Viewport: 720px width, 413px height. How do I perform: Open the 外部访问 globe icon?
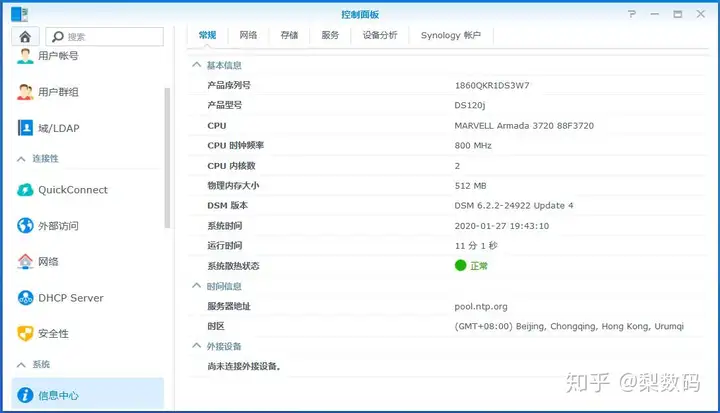pos(25,226)
